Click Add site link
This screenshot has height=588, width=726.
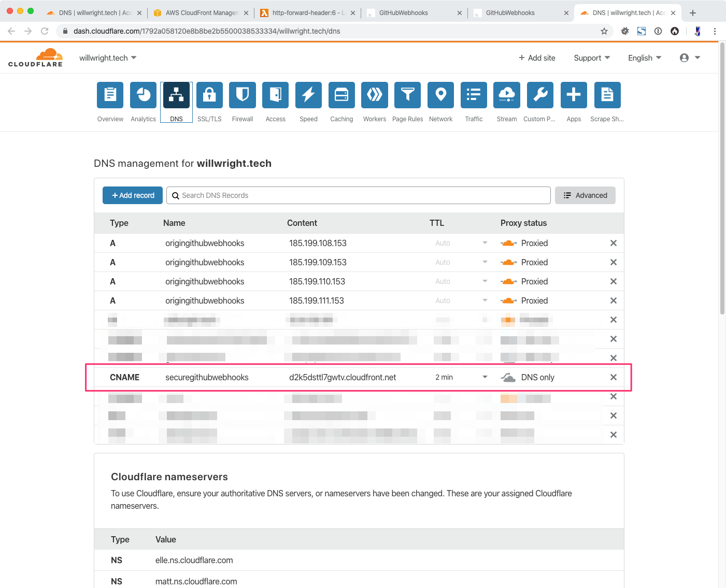pos(537,58)
